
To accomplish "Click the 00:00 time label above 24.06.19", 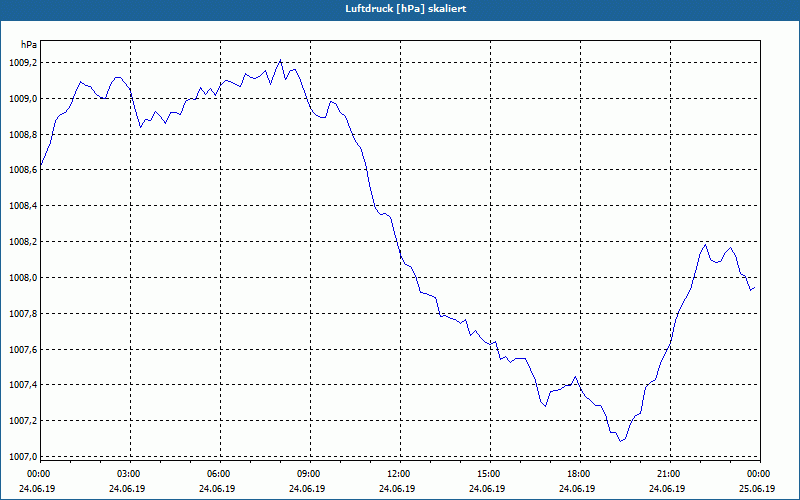I will pos(38,474).
